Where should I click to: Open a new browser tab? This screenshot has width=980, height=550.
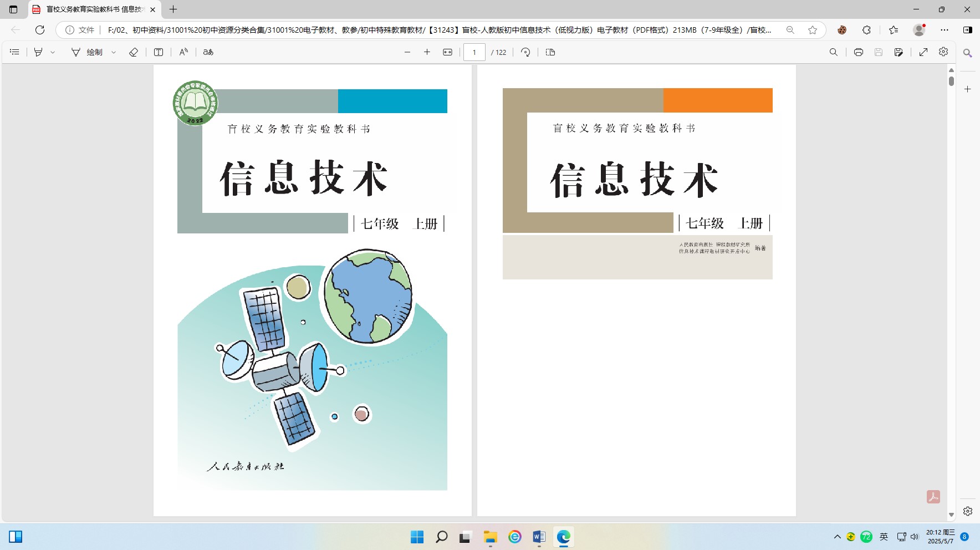(173, 9)
